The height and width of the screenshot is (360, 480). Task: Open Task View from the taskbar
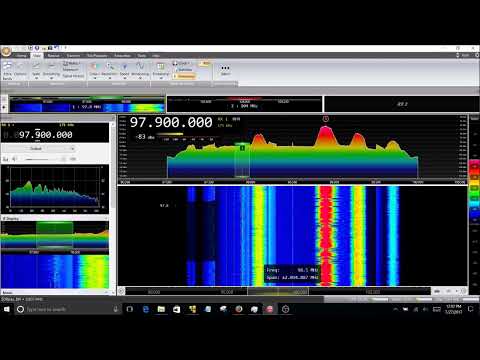click(x=130, y=309)
